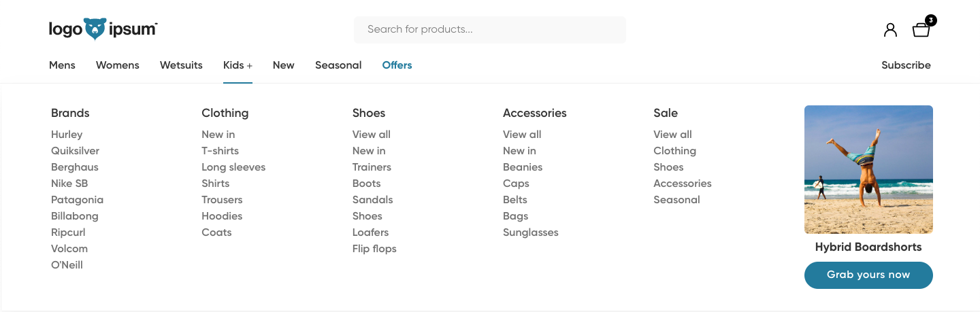Click the logo ipsum bear logo

pyautogui.click(x=103, y=29)
